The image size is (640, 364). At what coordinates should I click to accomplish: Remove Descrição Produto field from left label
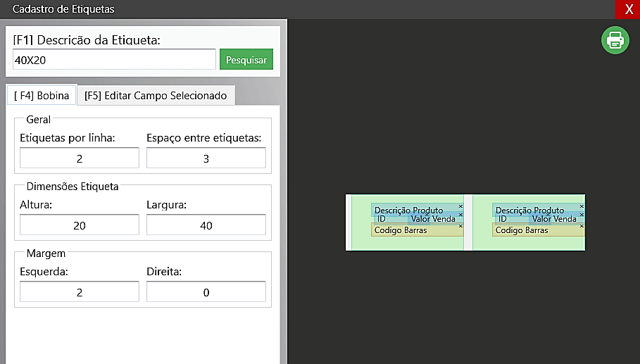click(460, 206)
